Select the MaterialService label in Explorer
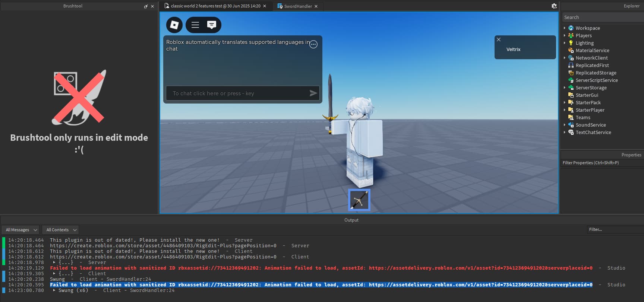The width and height of the screenshot is (644, 302). pyautogui.click(x=592, y=50)
